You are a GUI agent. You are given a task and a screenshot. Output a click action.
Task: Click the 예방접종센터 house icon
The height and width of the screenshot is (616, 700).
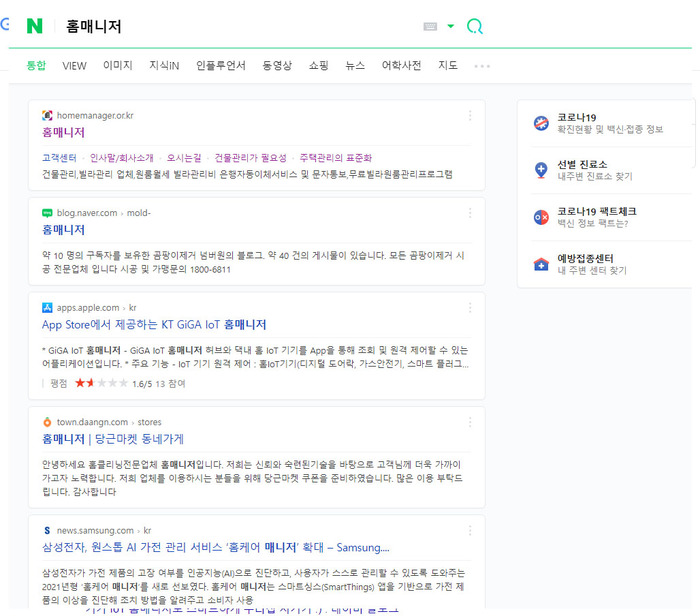[541, 264]
